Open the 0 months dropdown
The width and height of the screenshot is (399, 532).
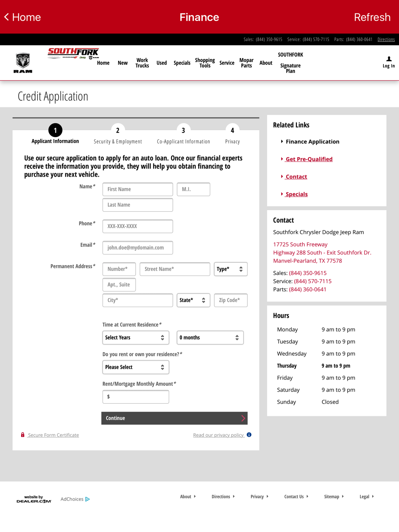point(210,338)
